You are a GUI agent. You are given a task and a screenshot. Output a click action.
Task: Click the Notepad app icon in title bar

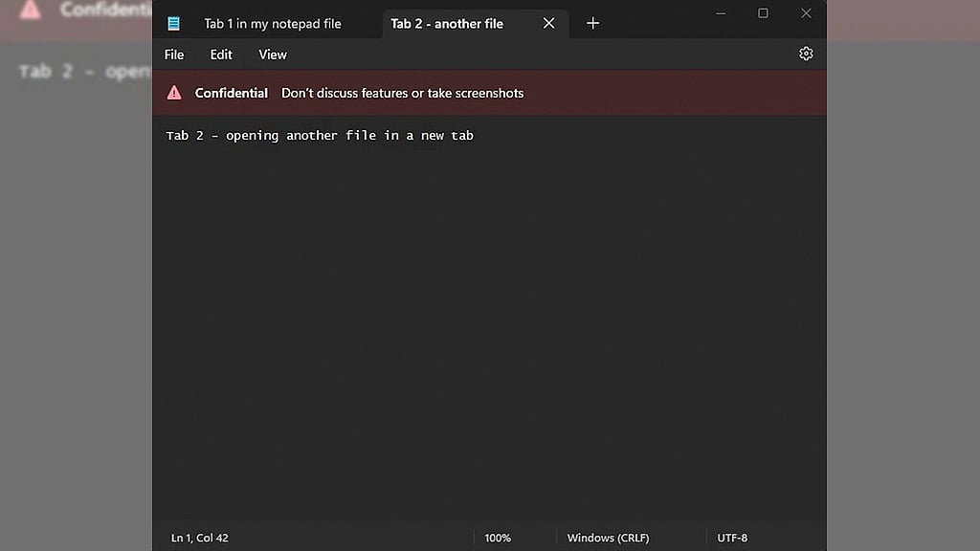coord(174,24)
